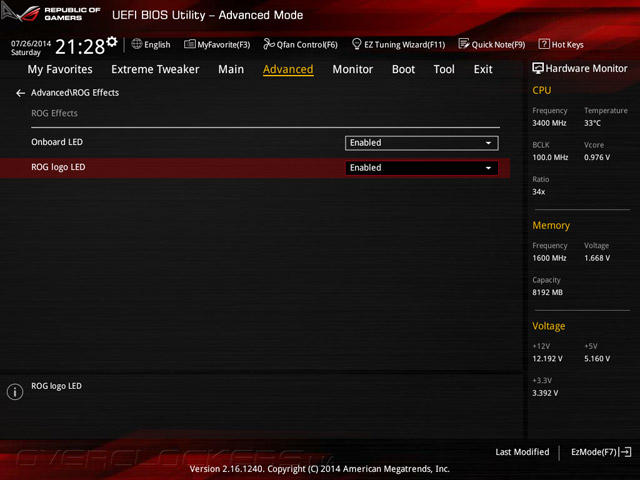This screenshot has height=480, width=640.
Task: Click memory frequency value 1600 MHz
Action: point(549,258)
